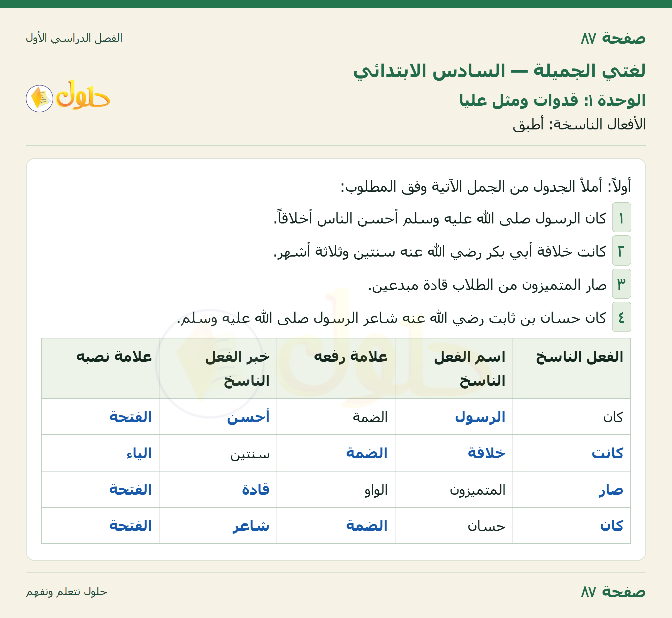Click sentence صار المتميزون من الطلاب
The height and width of the screenshot is (618, 672).
(x=487, y=285)
